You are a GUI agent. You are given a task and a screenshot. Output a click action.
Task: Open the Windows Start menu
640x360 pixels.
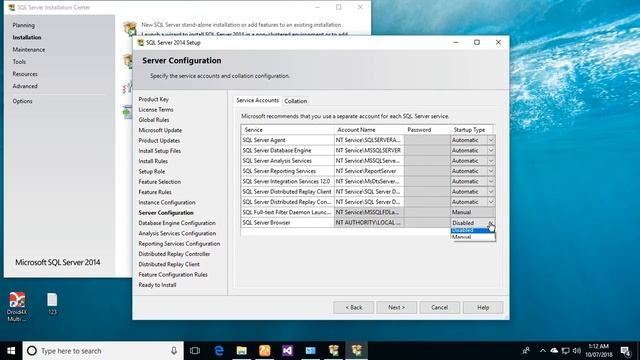(11, 351)
